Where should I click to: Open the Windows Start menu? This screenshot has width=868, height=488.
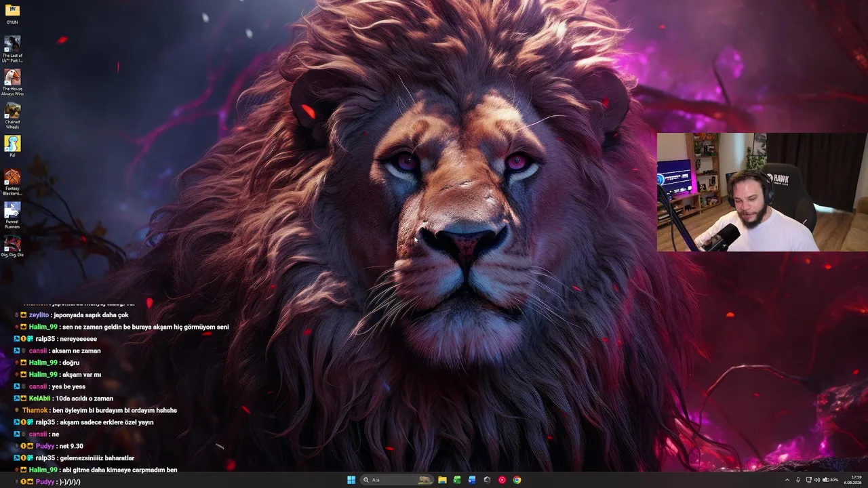pyautogui.click(x=351, y=480)
